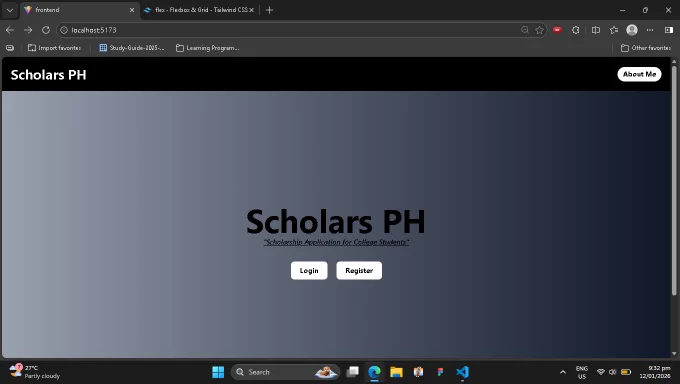Open the About Me button
The width and height of the screenshot is (680, 384).
639,74
